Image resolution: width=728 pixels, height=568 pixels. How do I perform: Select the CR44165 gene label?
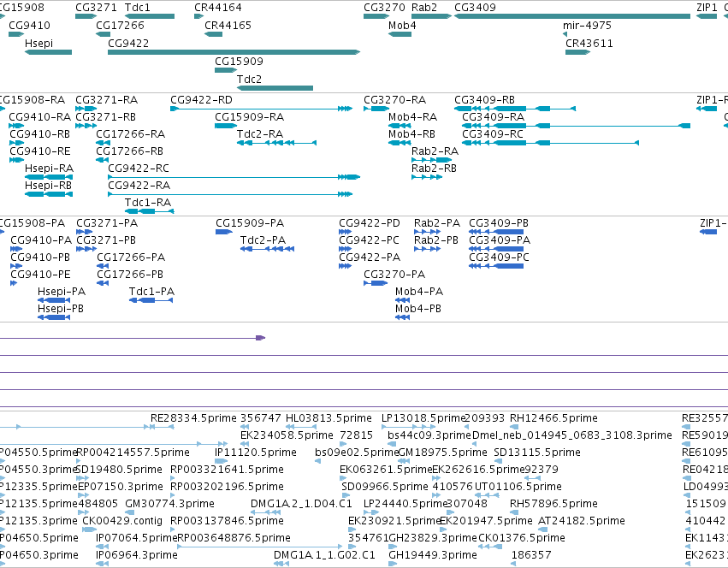coord(228,26)
